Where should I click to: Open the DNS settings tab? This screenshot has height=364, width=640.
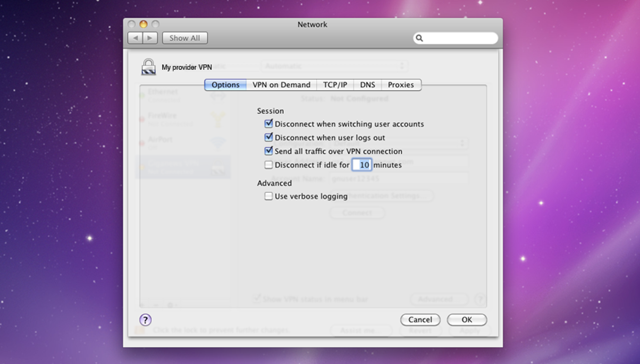click(x=367, y=85)
